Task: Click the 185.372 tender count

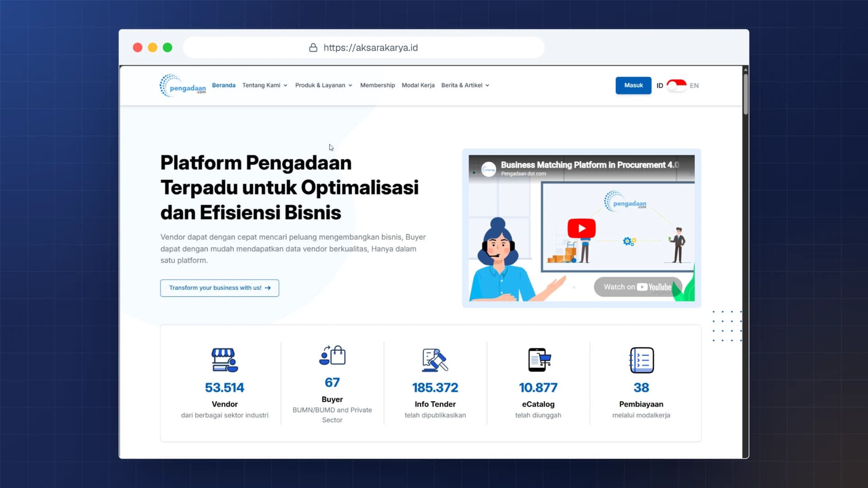Action: coord(435,388)
